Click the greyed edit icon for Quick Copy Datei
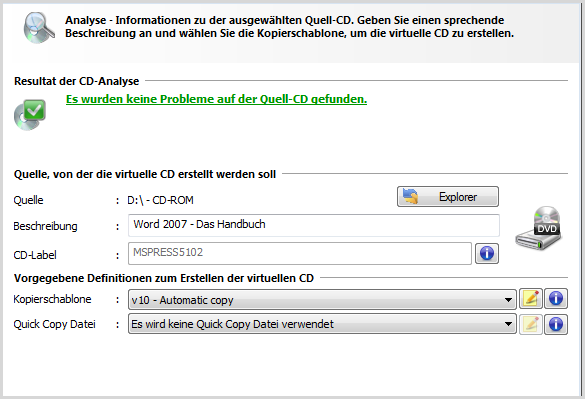This screenshot has height=399, width=585. (x=531, y=324)
